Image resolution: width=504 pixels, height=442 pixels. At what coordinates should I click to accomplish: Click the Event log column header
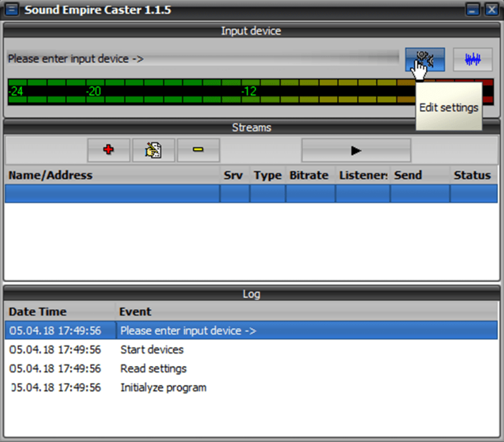point(307,312)
